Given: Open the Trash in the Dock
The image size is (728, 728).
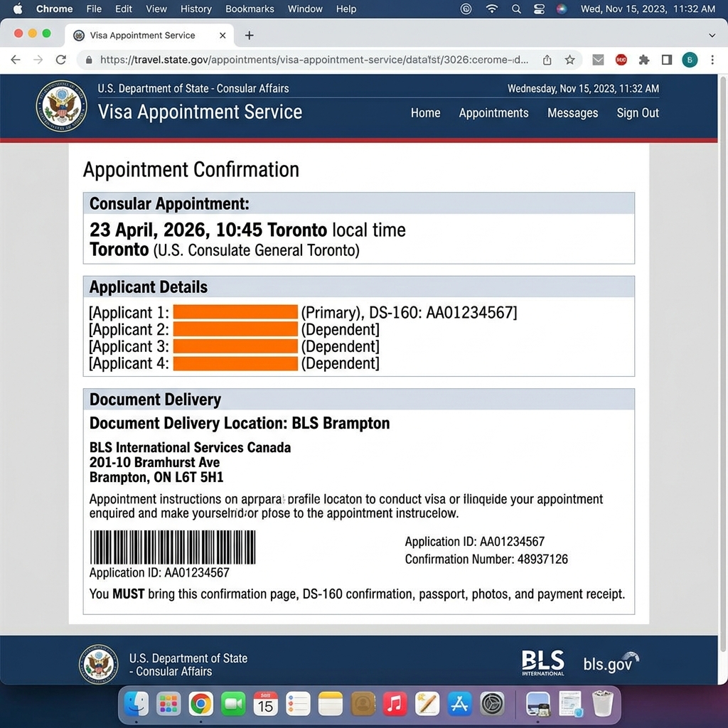Looking at the screenshot, I should (x=603, y=704).
